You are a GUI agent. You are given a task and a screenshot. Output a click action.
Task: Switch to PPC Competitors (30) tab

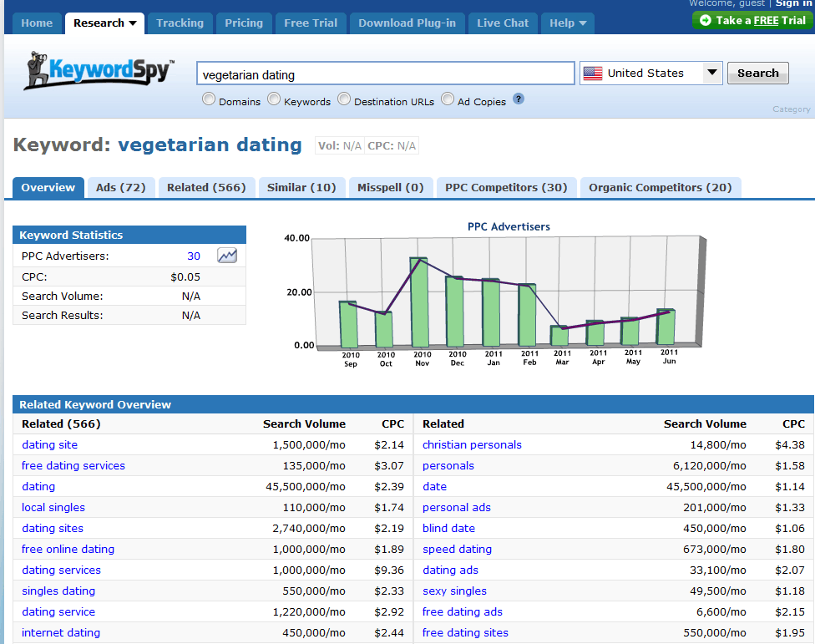point(506,188)
